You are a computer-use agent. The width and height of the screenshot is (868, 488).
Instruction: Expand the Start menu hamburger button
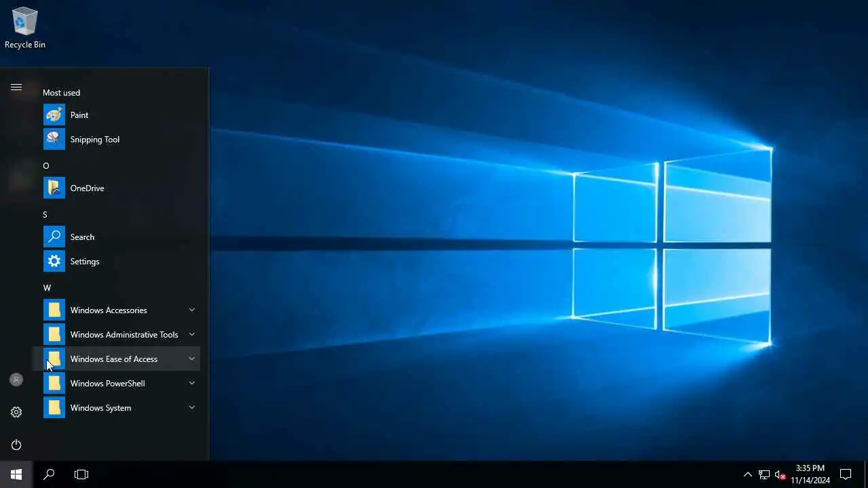tap(16, 87)
